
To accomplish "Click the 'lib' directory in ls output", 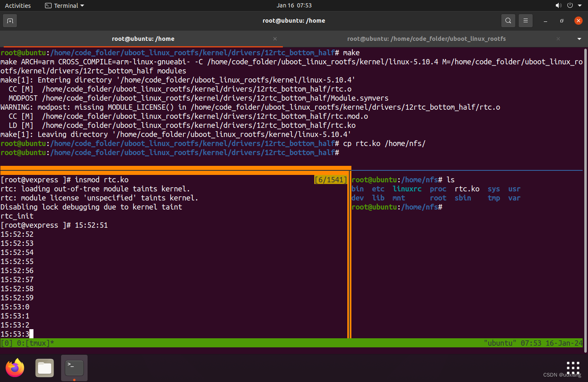I will point(378,198).
